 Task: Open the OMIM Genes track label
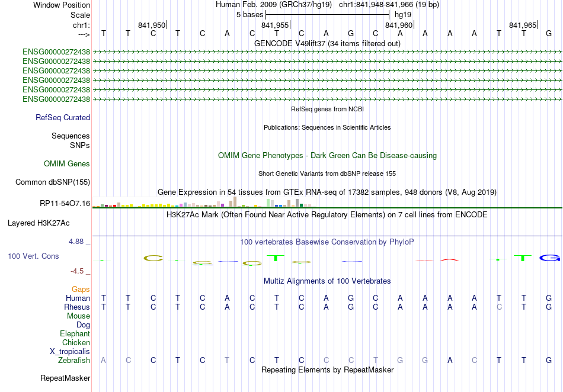67,164
